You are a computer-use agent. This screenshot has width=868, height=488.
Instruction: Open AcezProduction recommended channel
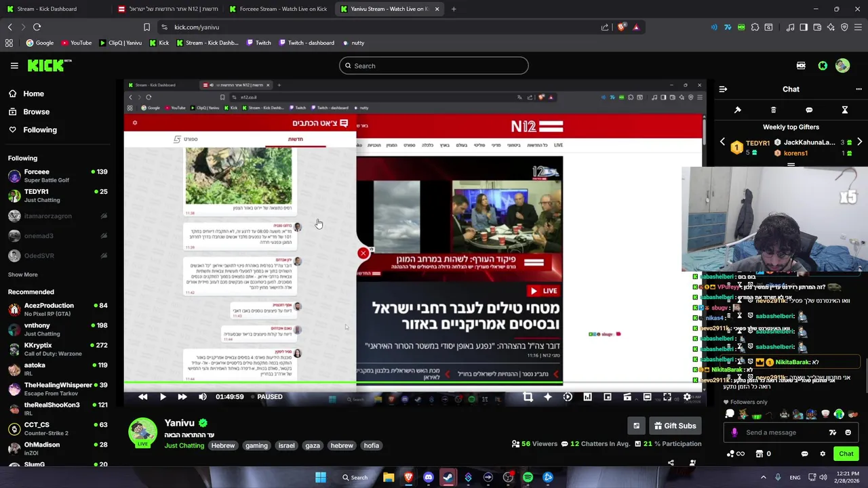click(x=57, y=310)
